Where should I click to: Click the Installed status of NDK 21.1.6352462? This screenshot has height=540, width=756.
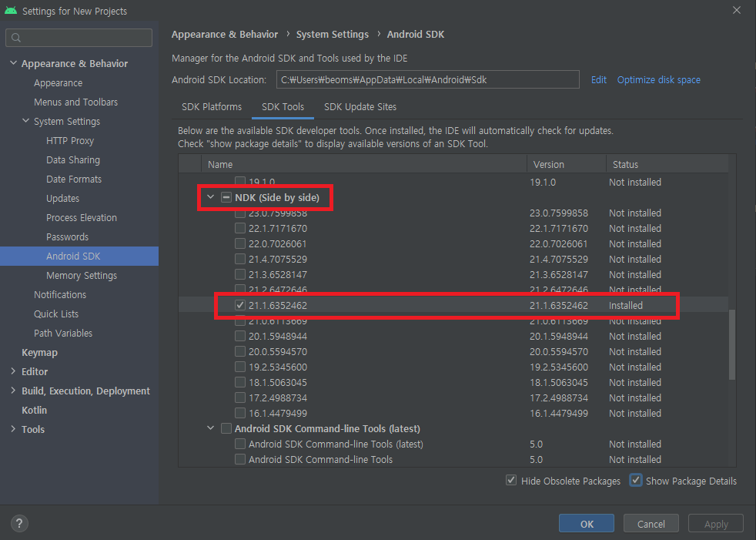pos(625,306)
